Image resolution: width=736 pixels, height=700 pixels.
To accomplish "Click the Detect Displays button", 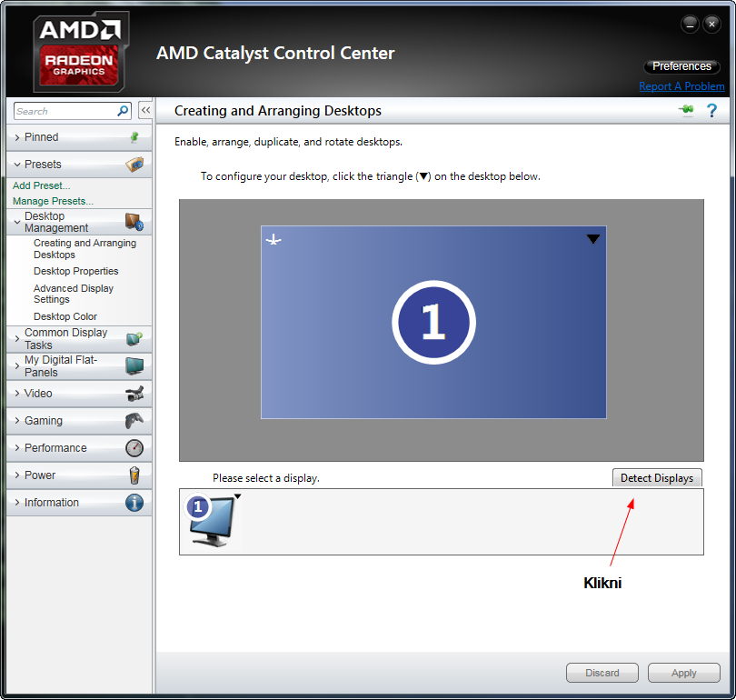I will [x=657, y=478].
